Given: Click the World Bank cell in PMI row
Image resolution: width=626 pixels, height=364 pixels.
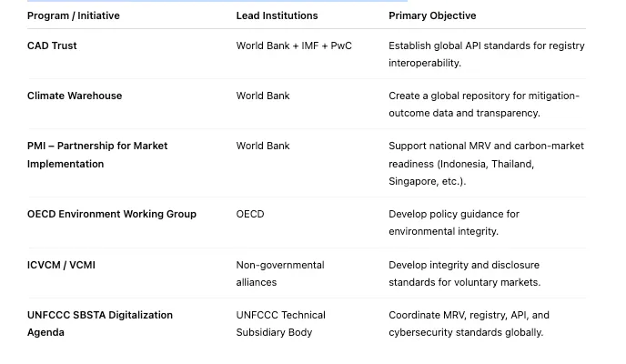Looking at the screenshot, I should 263,146.
